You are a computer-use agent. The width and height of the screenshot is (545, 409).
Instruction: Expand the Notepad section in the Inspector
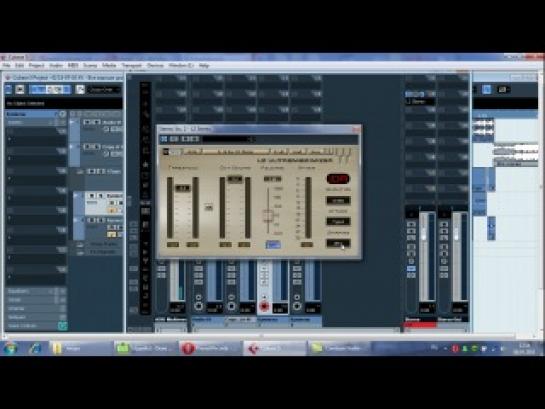pyautogui.click(x=36, y=317)
